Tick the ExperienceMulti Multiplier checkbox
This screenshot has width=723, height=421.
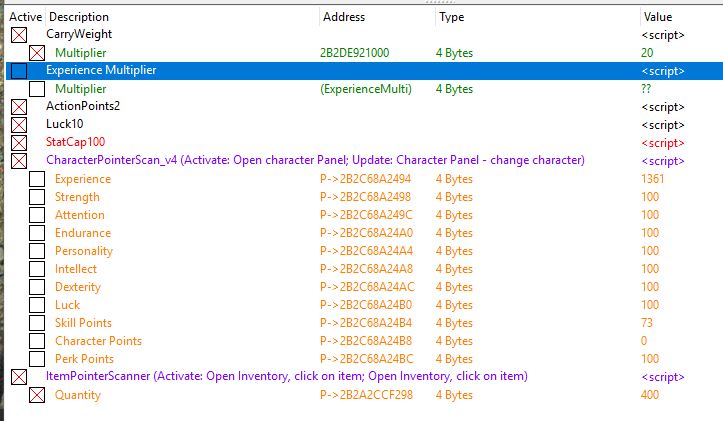tap(37, 89)
